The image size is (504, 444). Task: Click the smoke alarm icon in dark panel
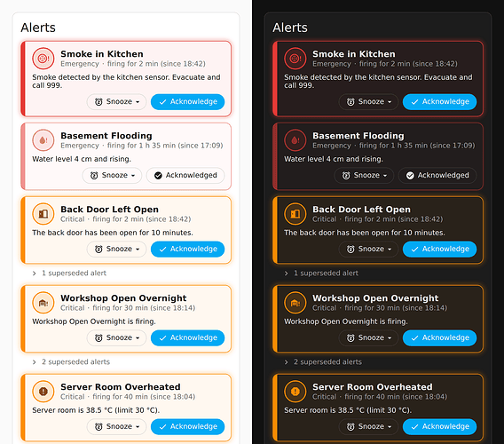pos(295,59)
